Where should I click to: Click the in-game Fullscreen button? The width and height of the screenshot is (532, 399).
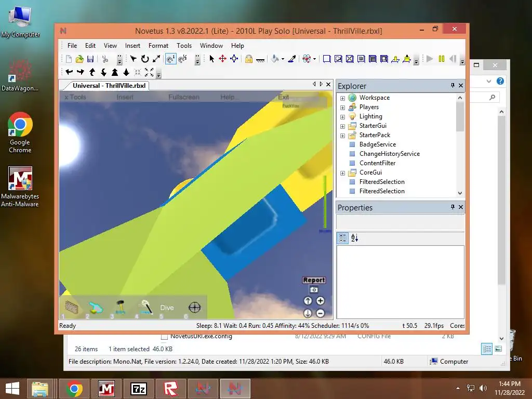point(183,97)
